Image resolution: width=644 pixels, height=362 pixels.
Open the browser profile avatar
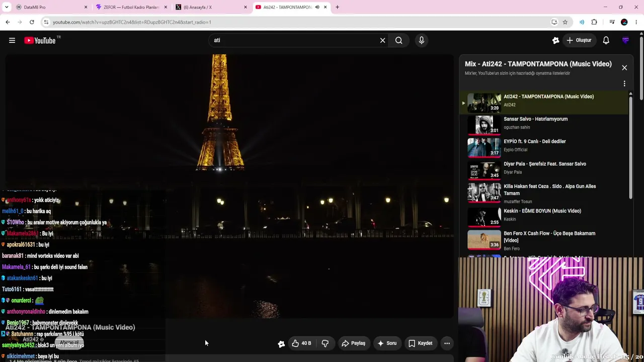624,22
